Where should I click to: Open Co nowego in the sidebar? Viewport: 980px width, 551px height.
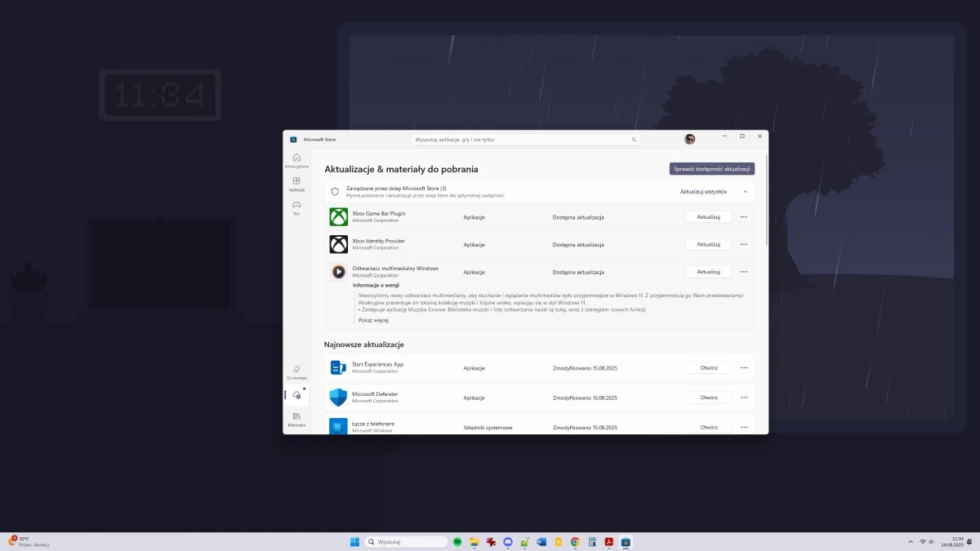(x=296, y=371)
